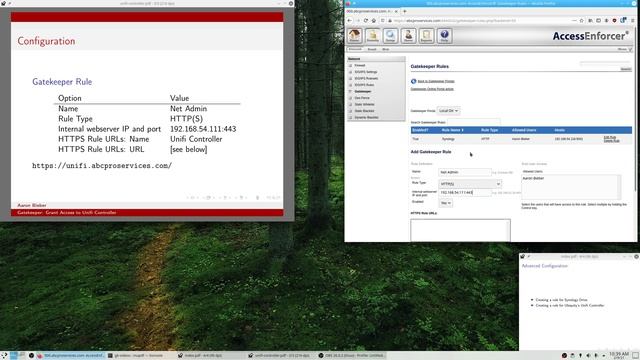Open IDS/IPS Rules in sidebar
The height and width of the screenshot is (360, 640).
[364, 85]
